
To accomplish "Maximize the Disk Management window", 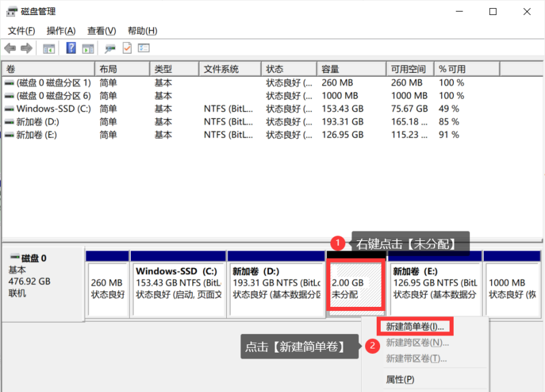I will (x=493, y=12).
